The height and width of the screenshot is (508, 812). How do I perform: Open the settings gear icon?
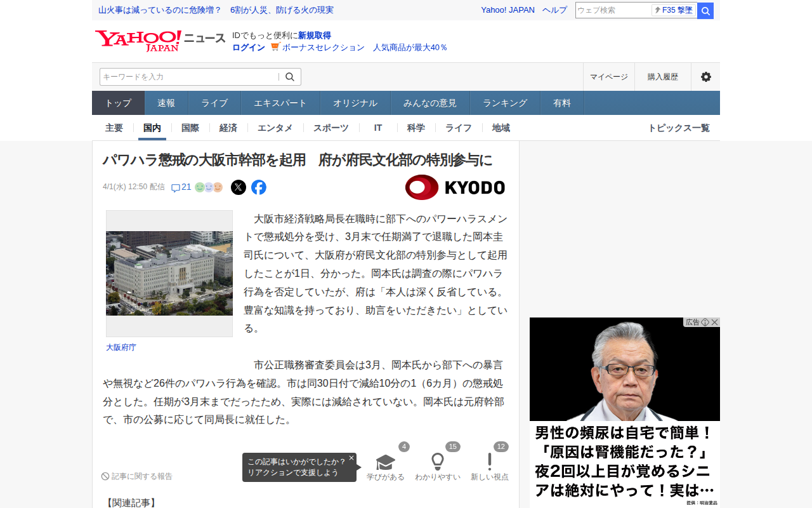(705, 77)
